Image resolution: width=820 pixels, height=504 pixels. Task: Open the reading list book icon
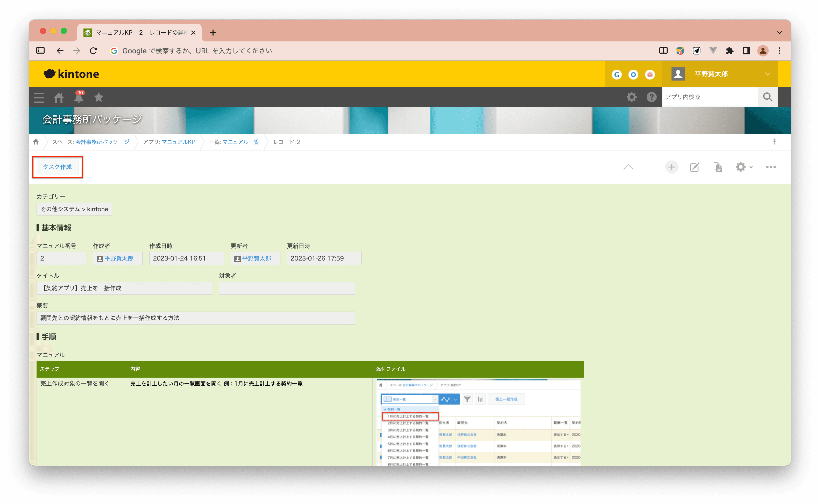coord(663,51)
